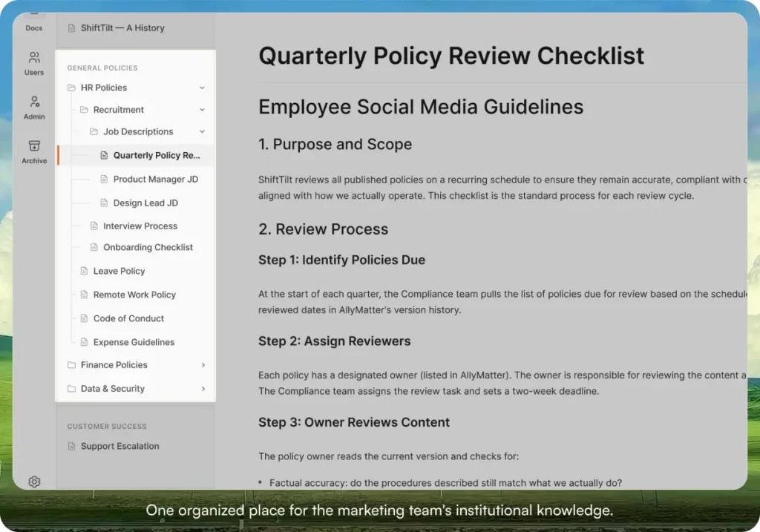Screen dimensions: 760x532
Task: Click file icon next to Design Lead JD
Action: [104, 203]
